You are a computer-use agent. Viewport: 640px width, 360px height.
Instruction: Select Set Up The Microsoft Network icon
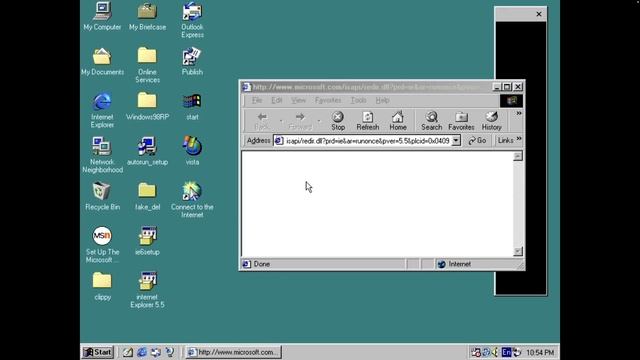[102, 245]
